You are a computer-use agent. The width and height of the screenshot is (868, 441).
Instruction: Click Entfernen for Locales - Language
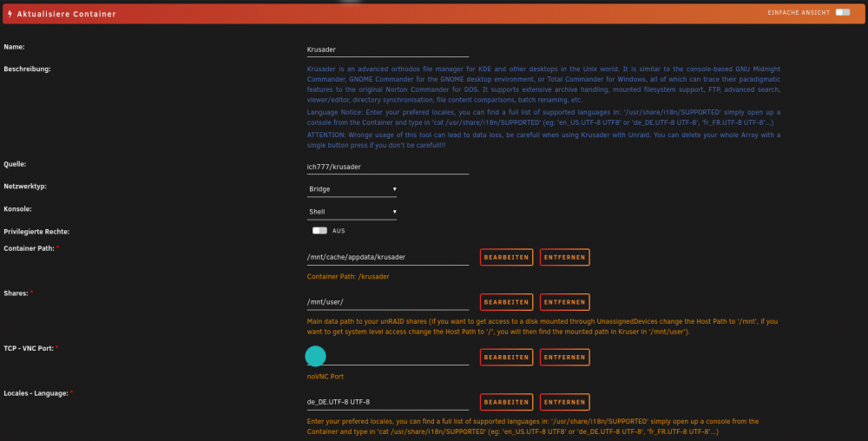[565, 402]
